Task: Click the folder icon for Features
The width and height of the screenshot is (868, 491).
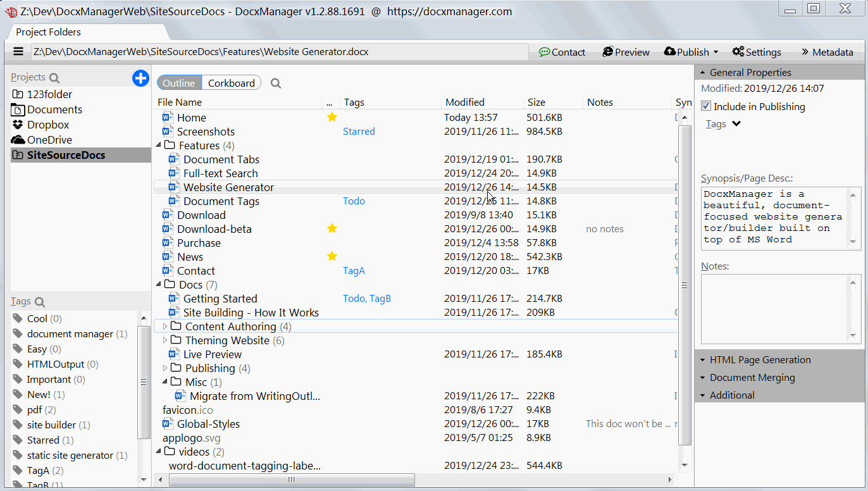Action: [170, 145]
